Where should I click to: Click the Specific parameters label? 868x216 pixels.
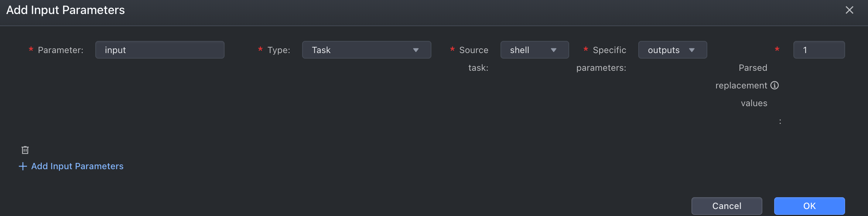pos(601,59)
